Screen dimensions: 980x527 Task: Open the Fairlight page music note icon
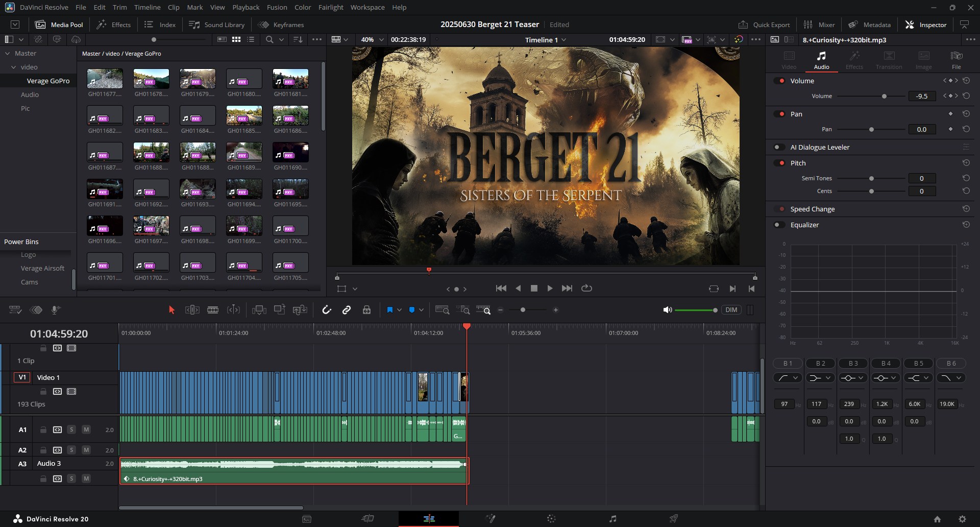pos(612,519)
